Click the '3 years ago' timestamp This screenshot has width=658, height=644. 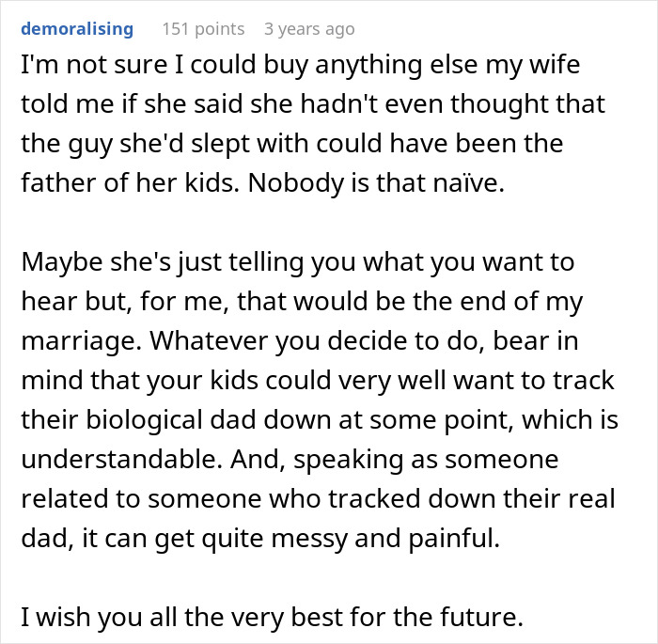[x=309, y=29]
